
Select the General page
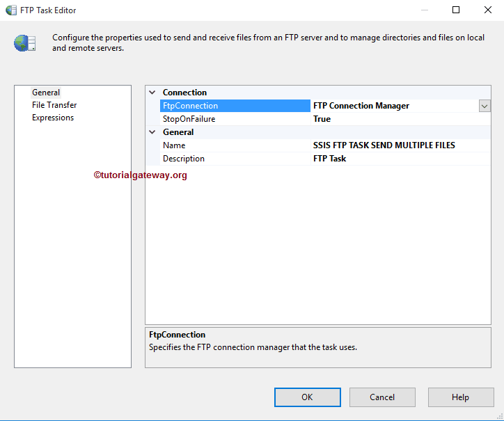click(46, 93)
